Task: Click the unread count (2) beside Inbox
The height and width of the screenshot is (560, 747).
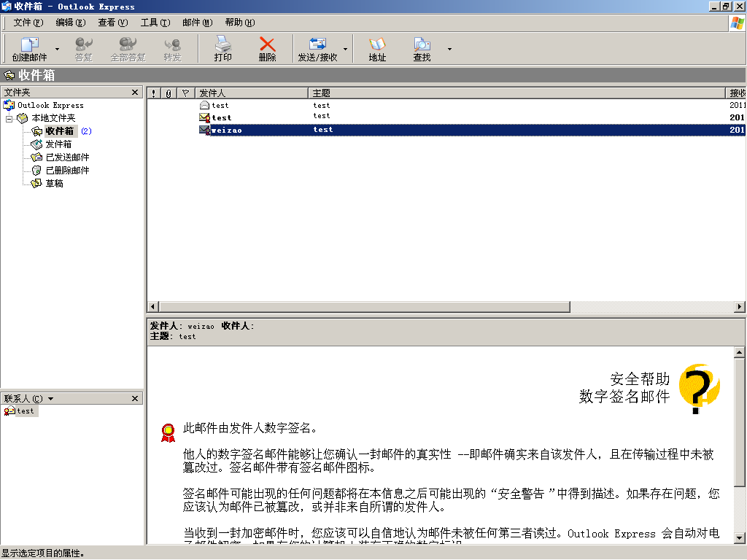Action: [86, 131]
